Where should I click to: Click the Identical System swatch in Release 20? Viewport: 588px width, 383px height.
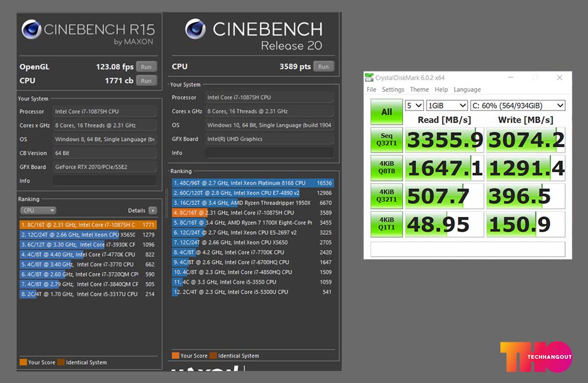point(214,356)
